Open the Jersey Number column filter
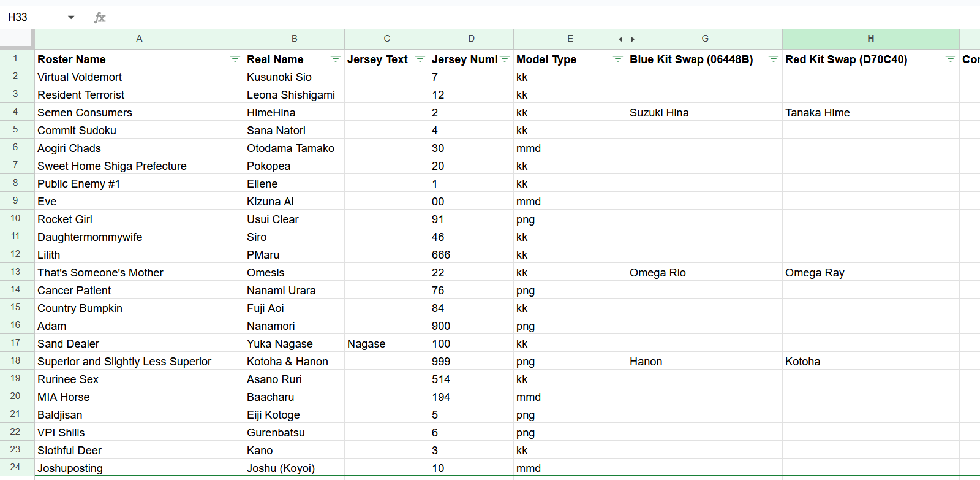Viewport: 980px width, 480px height. (504, 59)
